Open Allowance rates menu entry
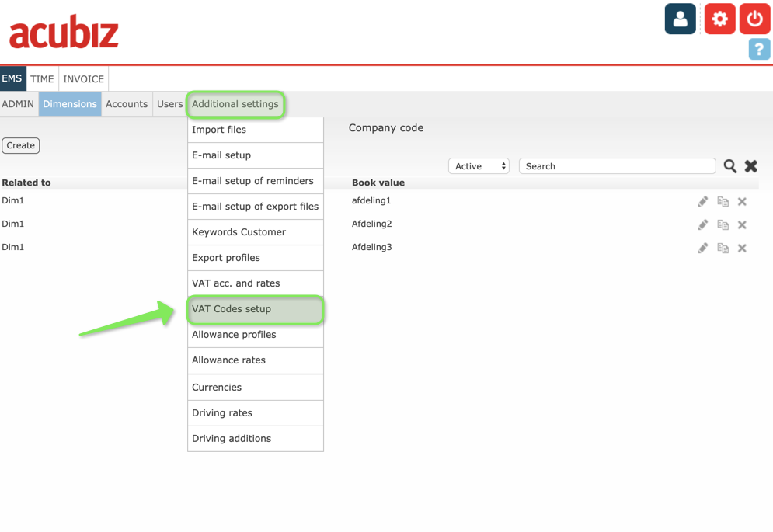The width and height of the screenshot is (773, 532). tap(256, 360)
